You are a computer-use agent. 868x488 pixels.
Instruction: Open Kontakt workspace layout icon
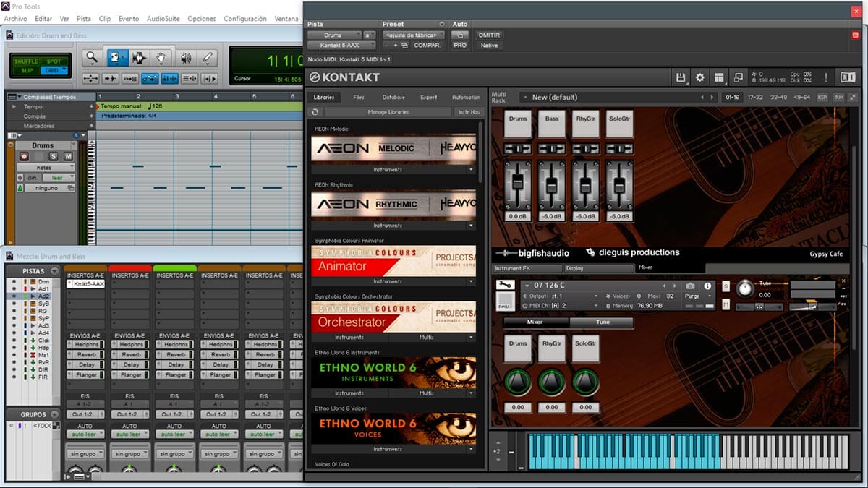718,77
